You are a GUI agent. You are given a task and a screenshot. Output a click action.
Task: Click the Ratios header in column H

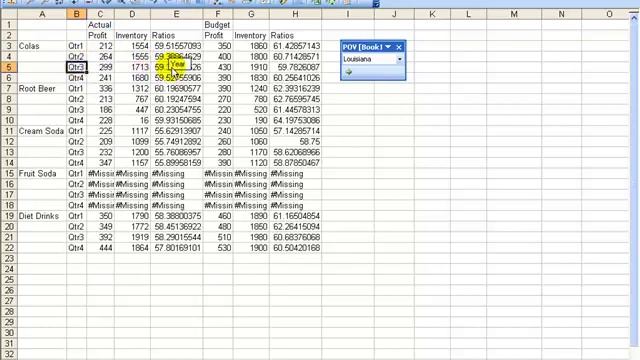click(x=295, y=36)
